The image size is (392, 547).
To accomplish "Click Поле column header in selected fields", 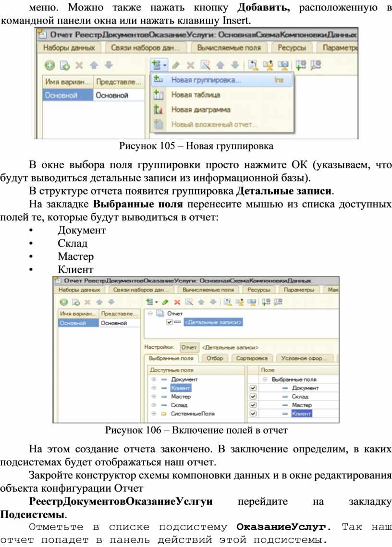I will (298, 370).
